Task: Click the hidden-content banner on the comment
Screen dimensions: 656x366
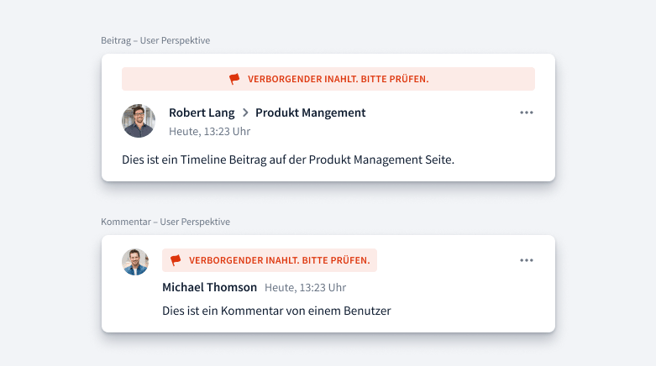Action: (x=269, y=260)
